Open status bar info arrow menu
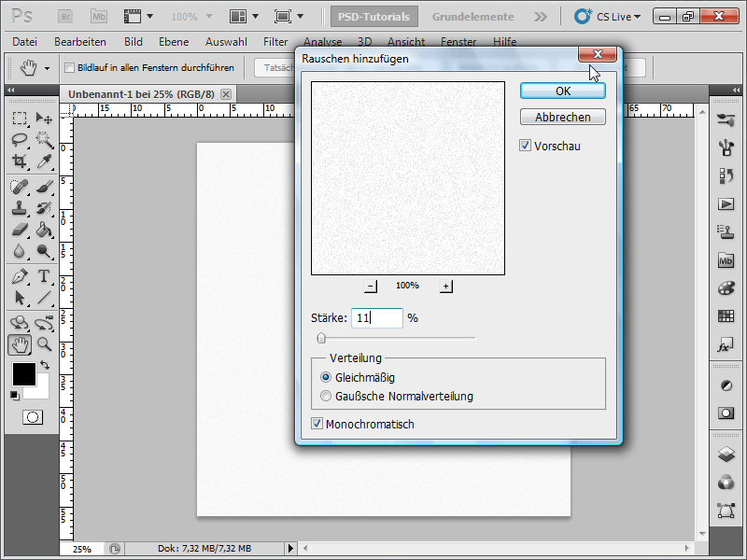Viewport: 747px width, 560px height. [x=290, y=548]
